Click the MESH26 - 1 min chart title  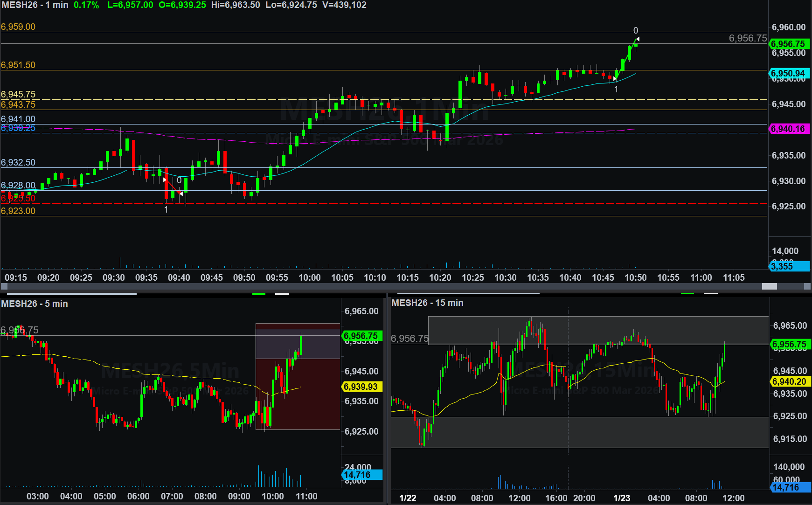click(35, 5)
